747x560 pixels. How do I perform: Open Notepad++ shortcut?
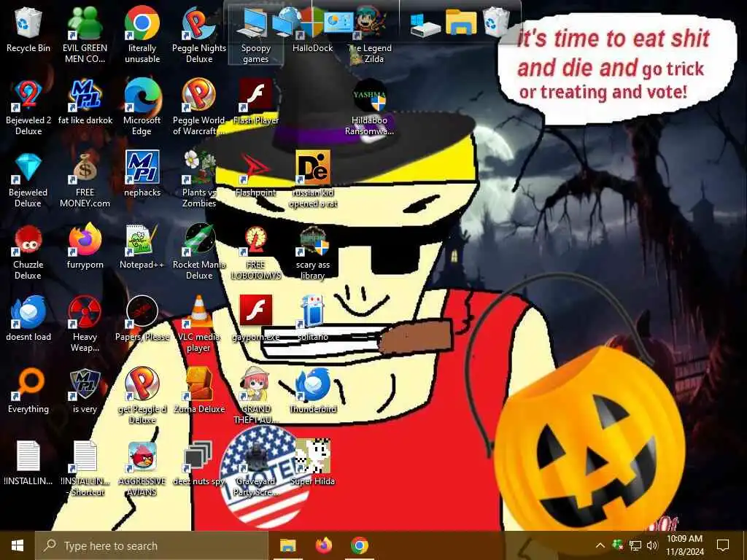tap(142, 246)
